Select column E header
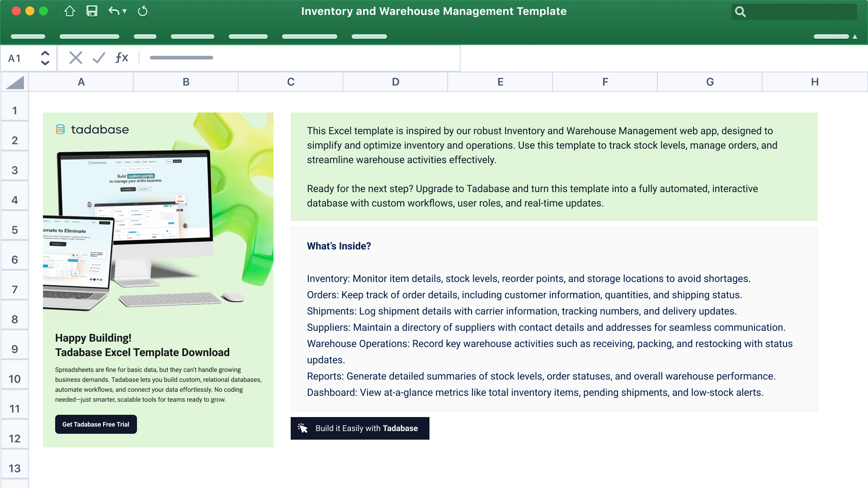This screenshot has width=868, height=488. tap(500, 82)
